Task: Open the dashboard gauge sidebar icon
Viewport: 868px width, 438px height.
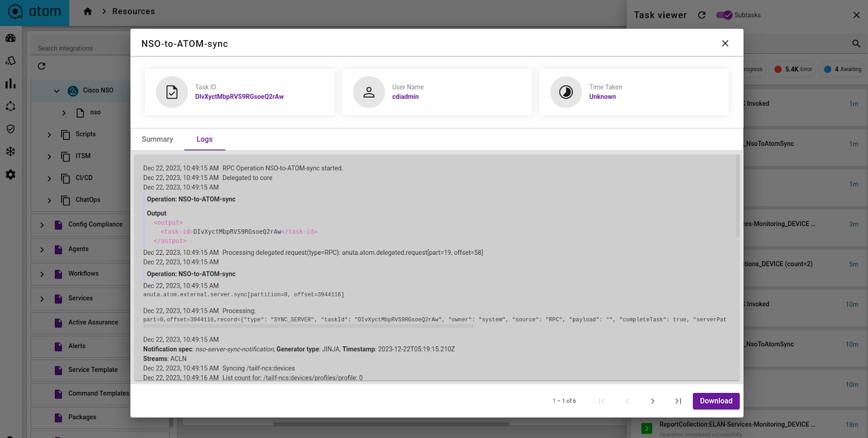Action: point(11,38)
